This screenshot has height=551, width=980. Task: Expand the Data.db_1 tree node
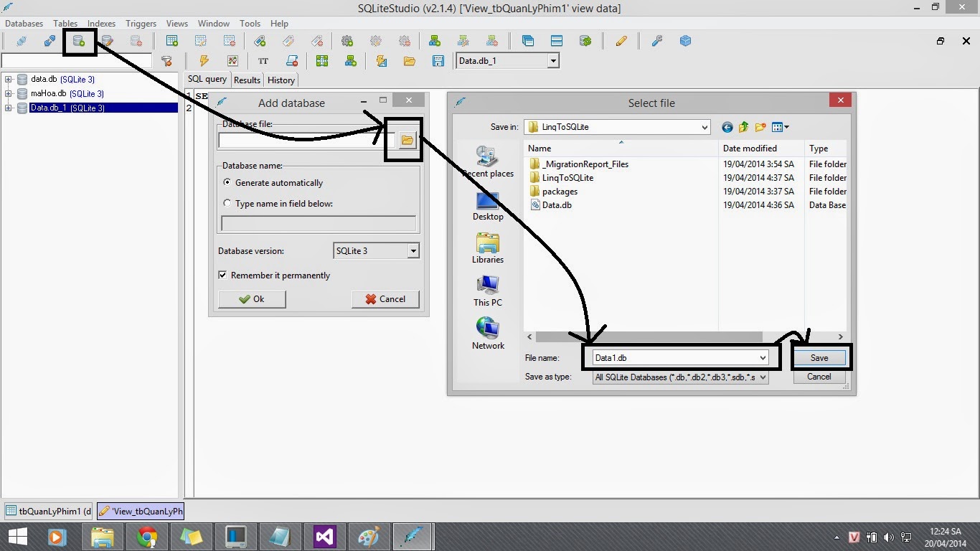(9, 108)
